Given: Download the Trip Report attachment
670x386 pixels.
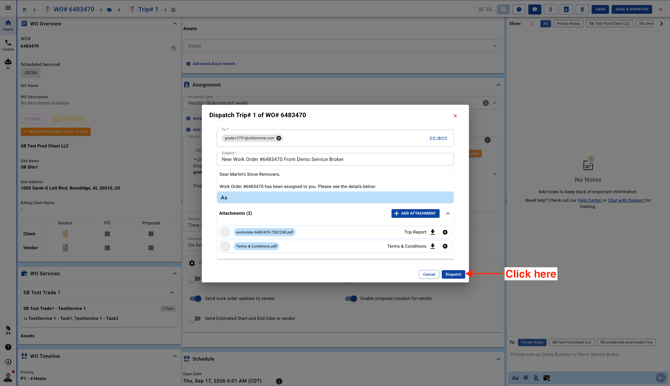Looking at the screenshot, I should pyautogui.click(x=432, y=232).
